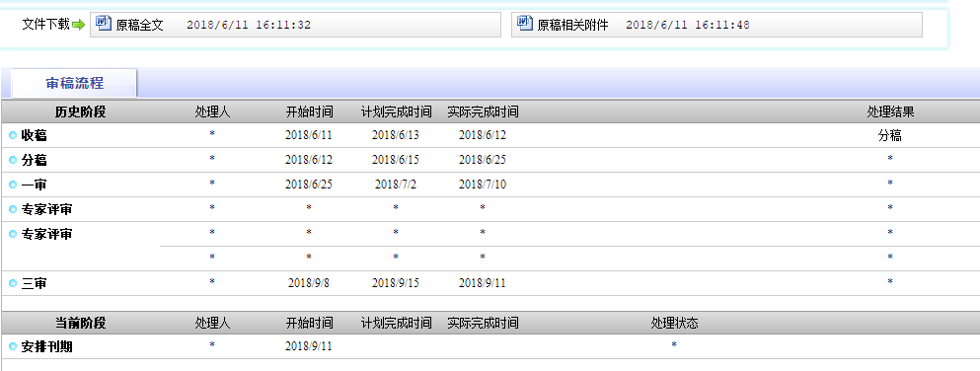Click actual date 2018/9/11 in 三审 row
The image size is (980, 371).
point(483,283)
